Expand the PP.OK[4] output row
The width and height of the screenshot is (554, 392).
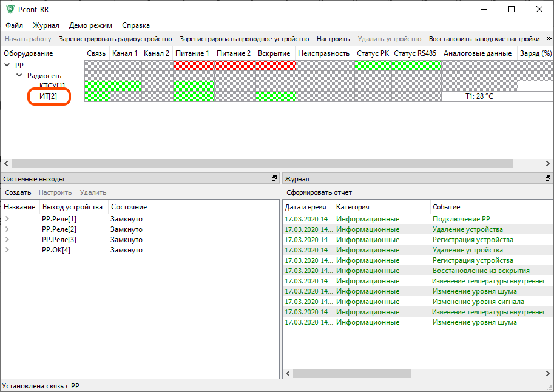(7, 250)
